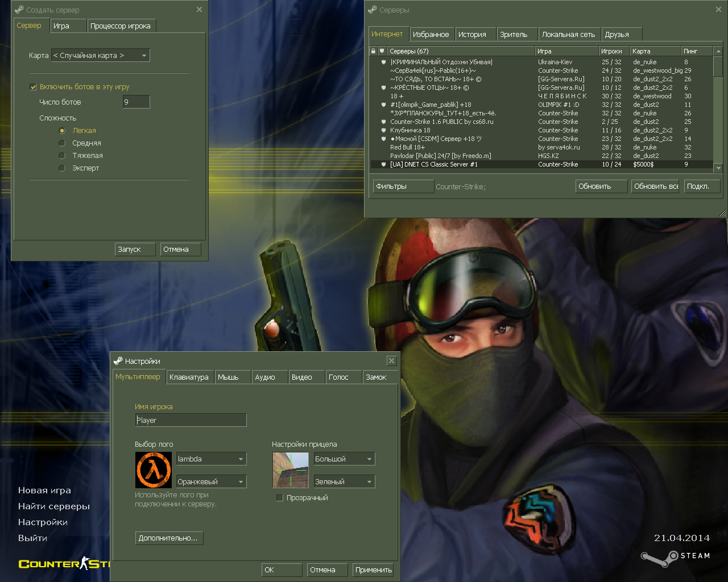Click the server list scrollbar down arrow
The width and height of the screenshot is (728, 582).
point(718,168)
